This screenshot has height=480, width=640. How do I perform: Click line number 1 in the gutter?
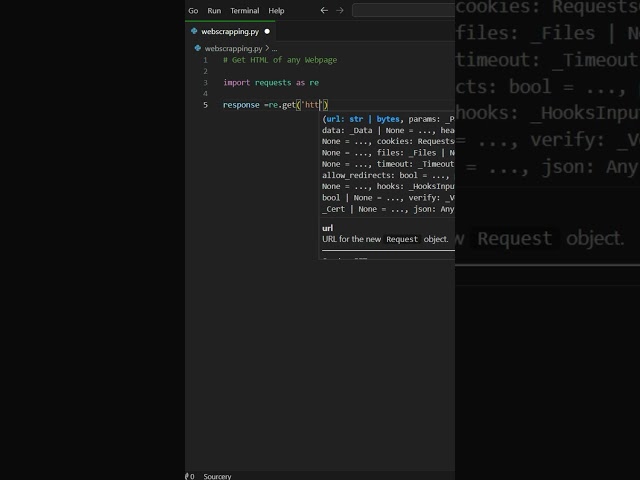205,60
